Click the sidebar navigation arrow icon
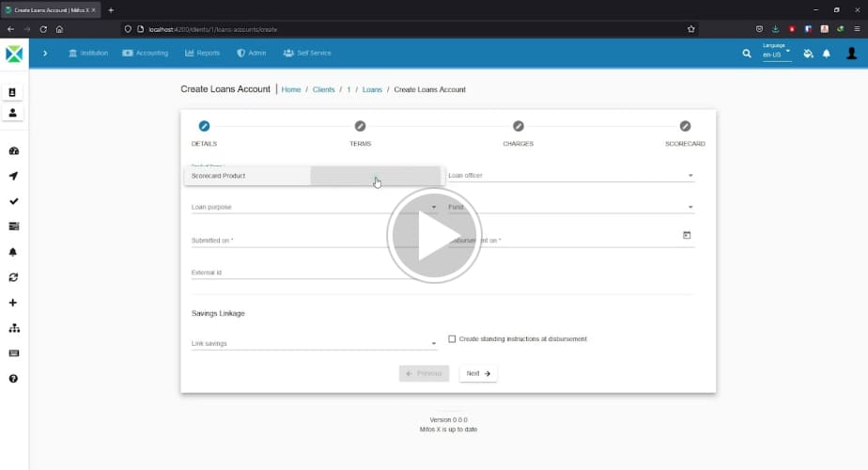This screenshot has height=470, width=868. click(14, 177)
